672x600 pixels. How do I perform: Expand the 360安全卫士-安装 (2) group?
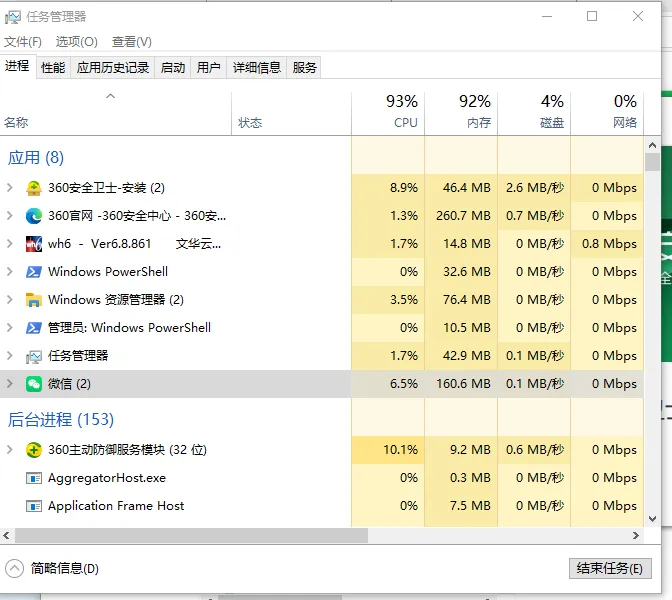coord(9,187)
